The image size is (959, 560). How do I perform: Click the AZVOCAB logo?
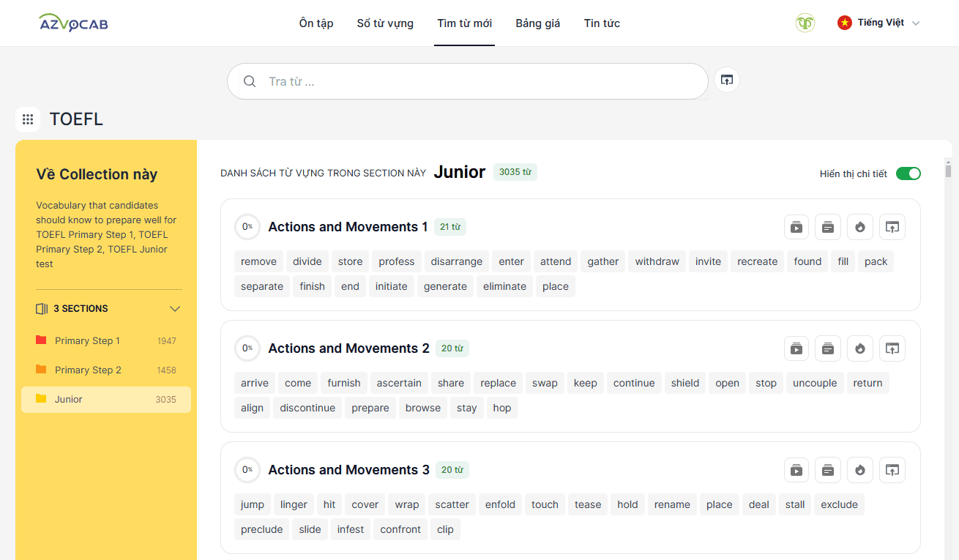pyautogui.click(x=73, y=23)
